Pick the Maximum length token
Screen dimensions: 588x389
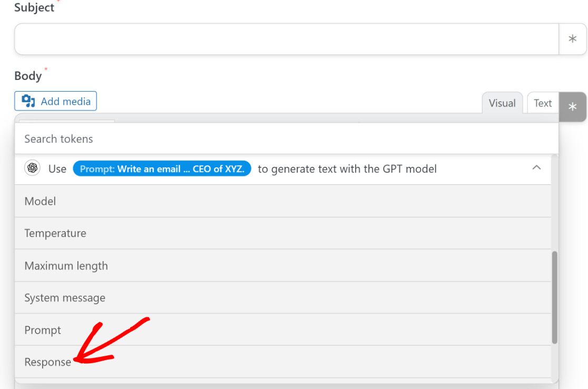[x=66, y=266]
